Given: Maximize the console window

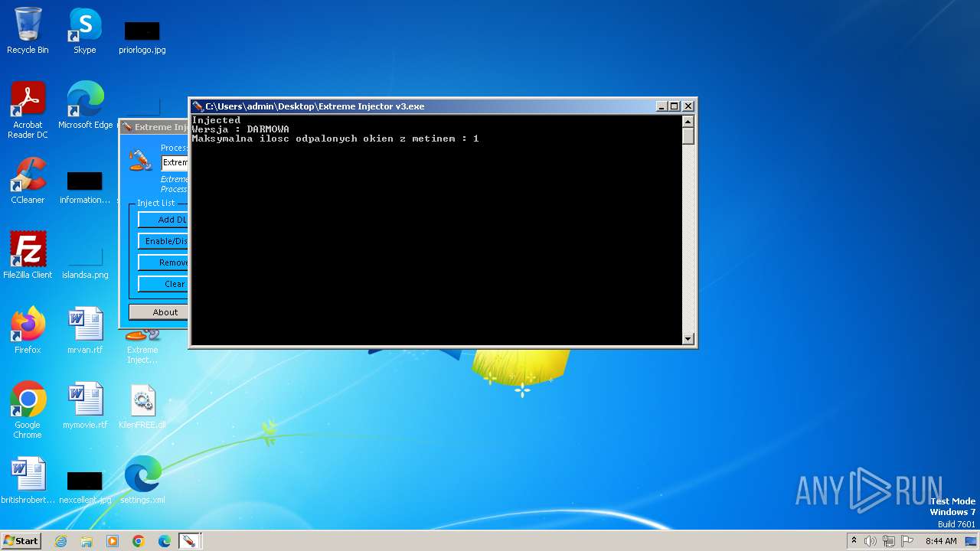Looking at the screenshot, I should coord(675,106).
